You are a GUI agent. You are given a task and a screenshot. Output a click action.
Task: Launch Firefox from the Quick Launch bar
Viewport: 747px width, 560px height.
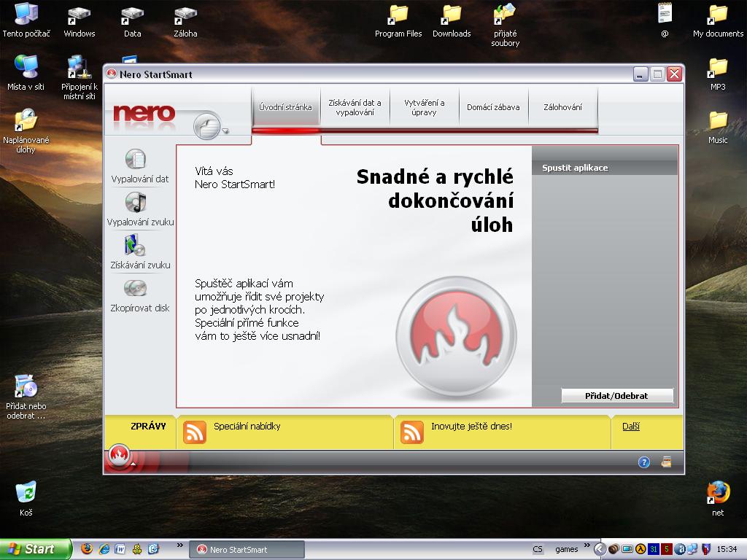click(x=87, y=549)
